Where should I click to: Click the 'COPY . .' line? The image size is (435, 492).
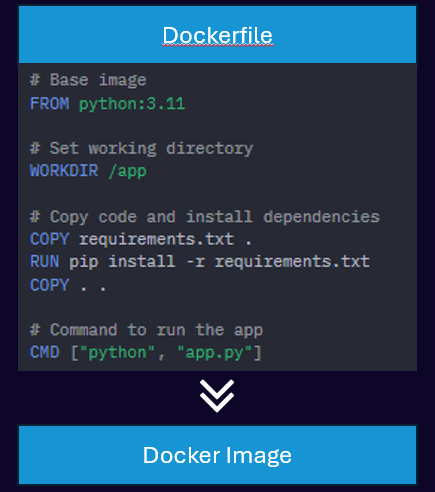point(68,285)
